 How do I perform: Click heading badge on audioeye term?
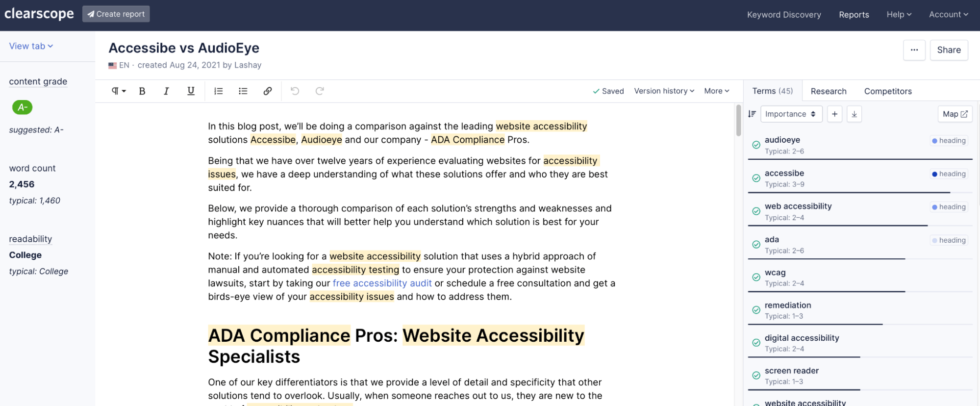[x=949, y=141]
